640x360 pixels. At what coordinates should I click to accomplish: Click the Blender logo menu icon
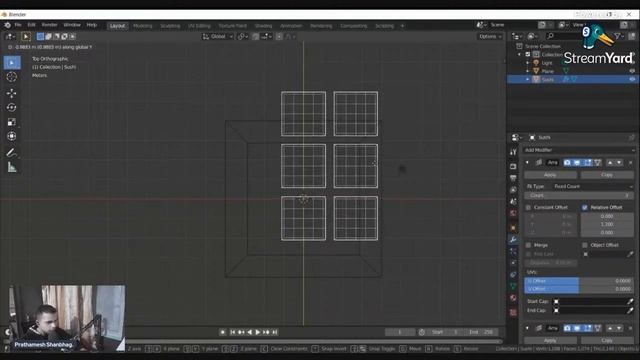(7, 25)
